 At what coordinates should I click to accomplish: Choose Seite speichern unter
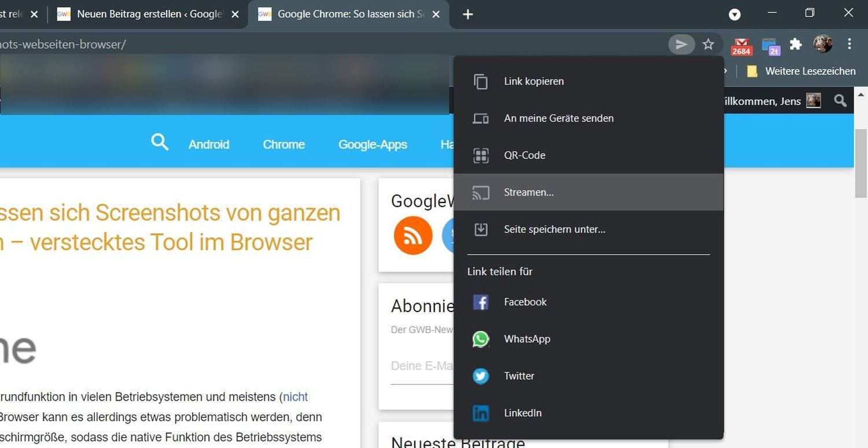pos(554,230)
